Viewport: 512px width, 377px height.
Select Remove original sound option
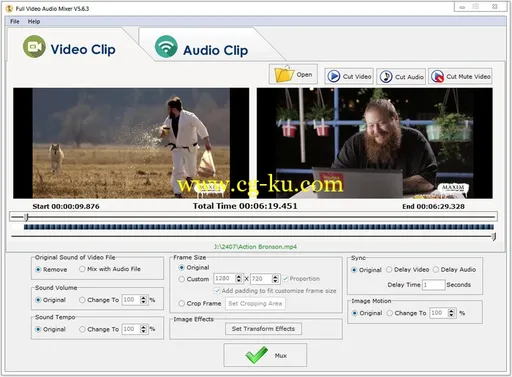tap(38, 269)
